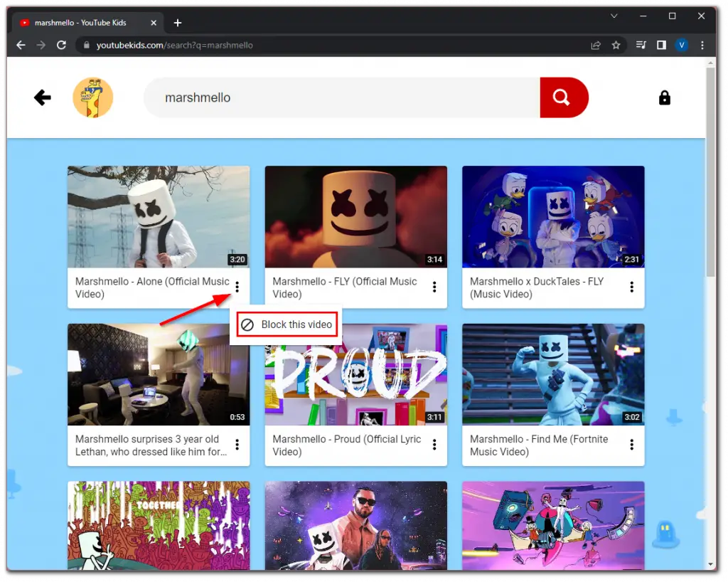Open the parental lock icon
728x582 pixels.
click(664, 97)
